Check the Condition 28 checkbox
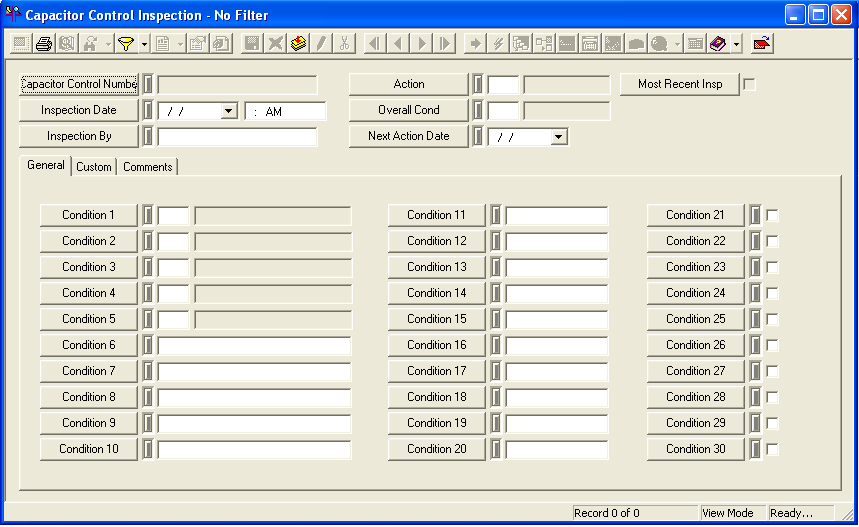859x527 pixels. pyautogui.click(x=772, y=397)
